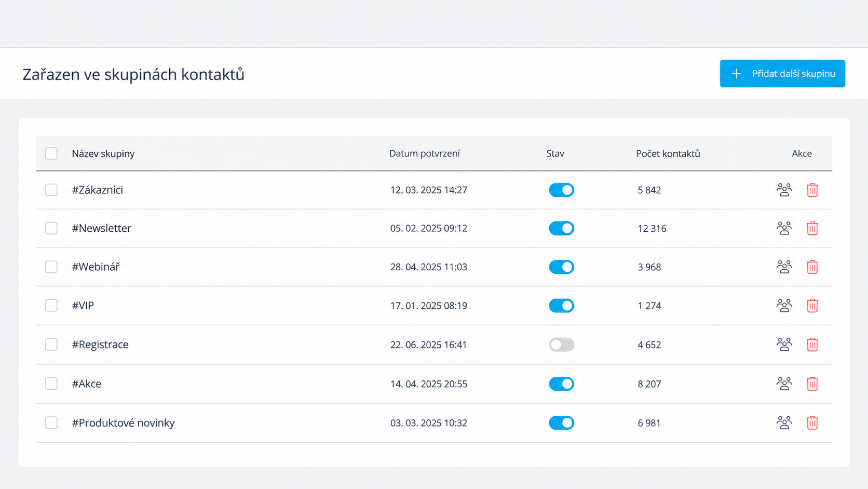Enable the #Registrace status toggle

pos(561,344)
